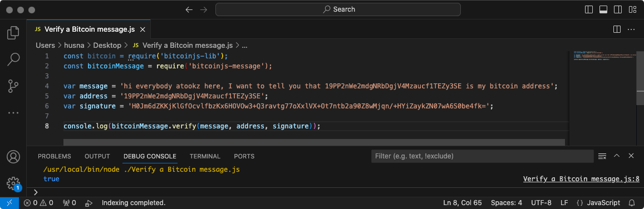Click the horizontal scrollbar under the editor
This screenshot has height=209, width=644.
[x=314, y=142]
